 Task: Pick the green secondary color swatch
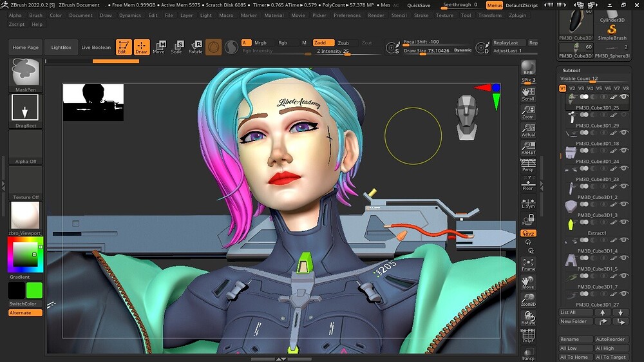(x=34, y=290)
